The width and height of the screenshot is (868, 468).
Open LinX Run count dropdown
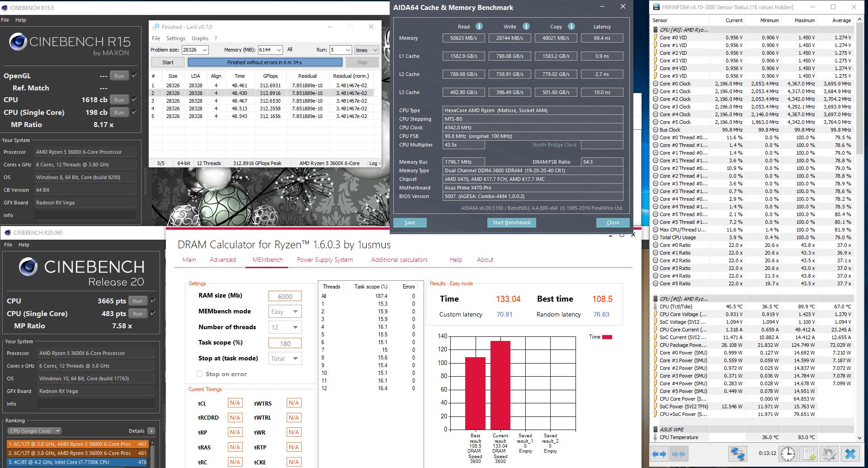click(348, 50)
